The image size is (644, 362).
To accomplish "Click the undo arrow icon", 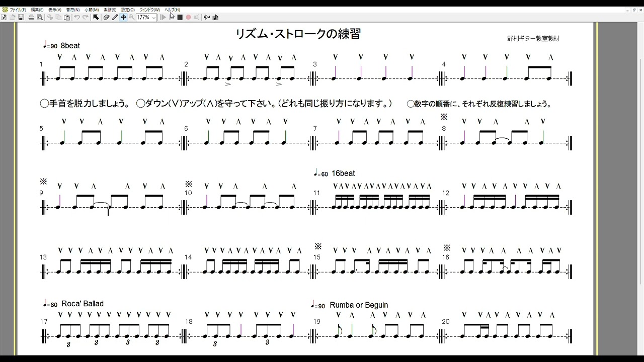I will tap(77, 17).
